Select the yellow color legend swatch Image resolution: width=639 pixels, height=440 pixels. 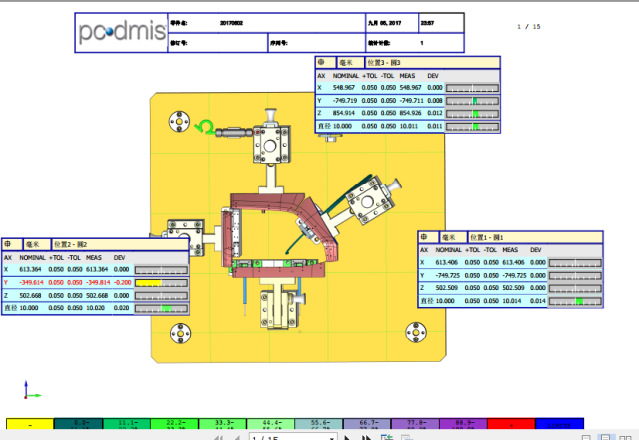[x=29, y=425]
